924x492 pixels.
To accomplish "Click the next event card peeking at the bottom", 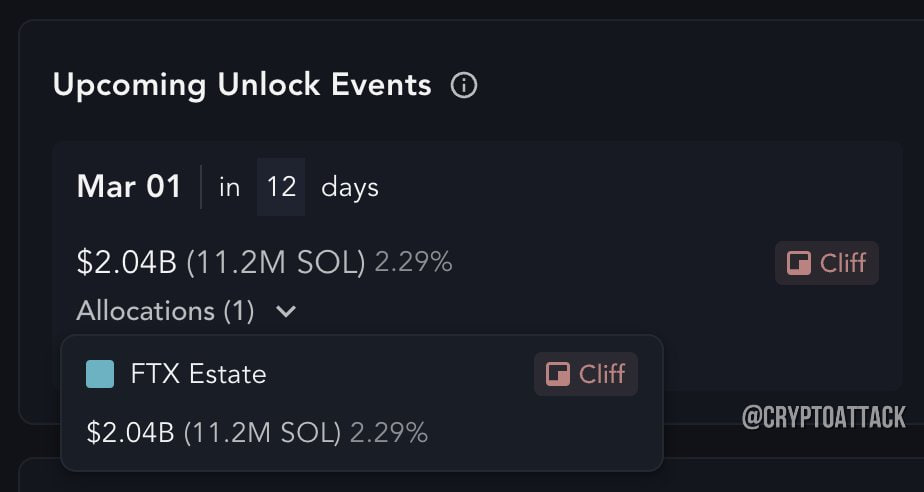I will click(x=471, y=476).
